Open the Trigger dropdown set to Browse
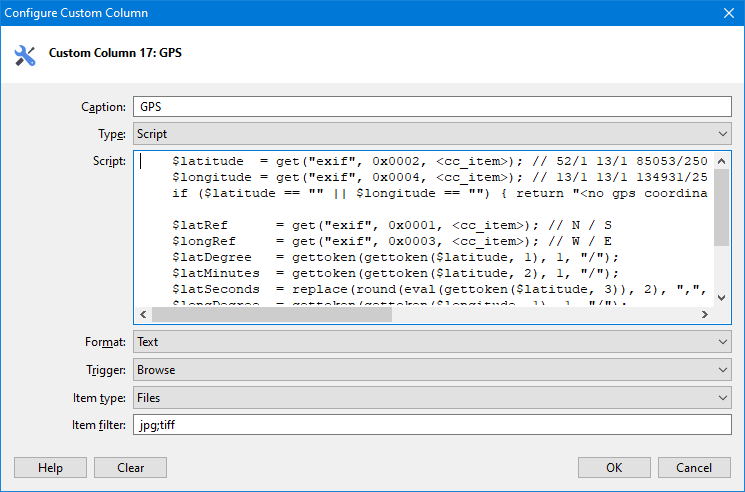 tap(432, 370)
